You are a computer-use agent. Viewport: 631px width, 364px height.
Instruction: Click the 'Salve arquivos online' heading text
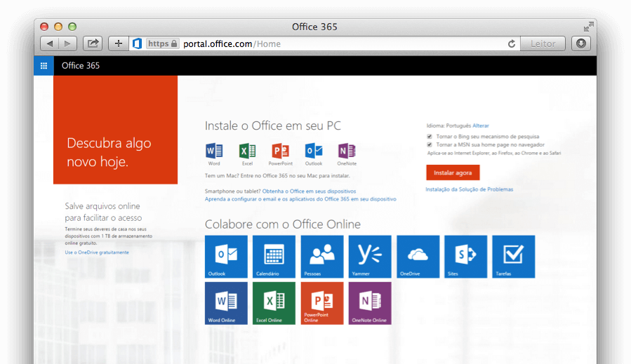pyautogui.click(x=103, y=212)
